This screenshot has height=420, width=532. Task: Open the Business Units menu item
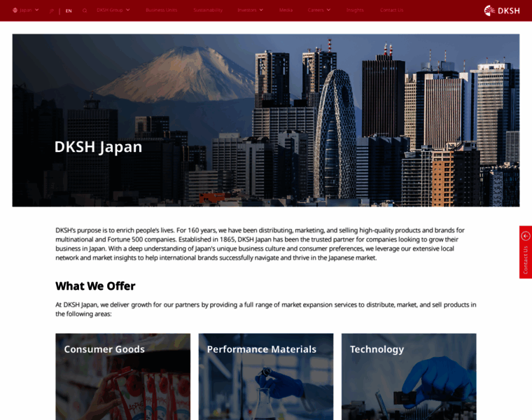coord(162,10)
